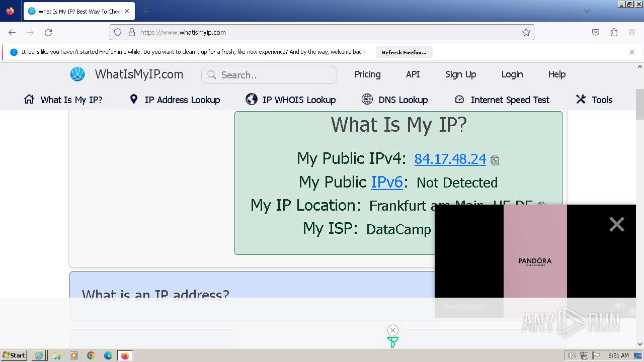Click the Firefox taskbar button
This screenshot has width=644, height=362.
pos(125,355)
